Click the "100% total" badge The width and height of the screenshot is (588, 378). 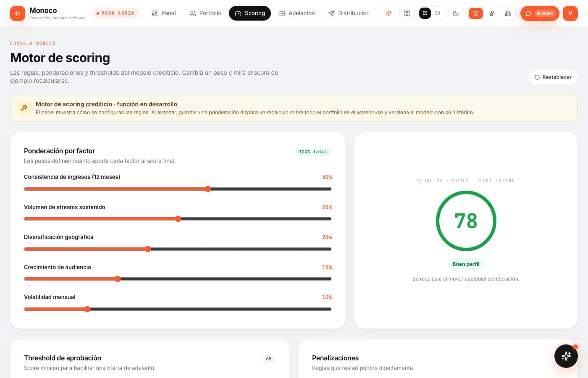click(x=313, y=152)
